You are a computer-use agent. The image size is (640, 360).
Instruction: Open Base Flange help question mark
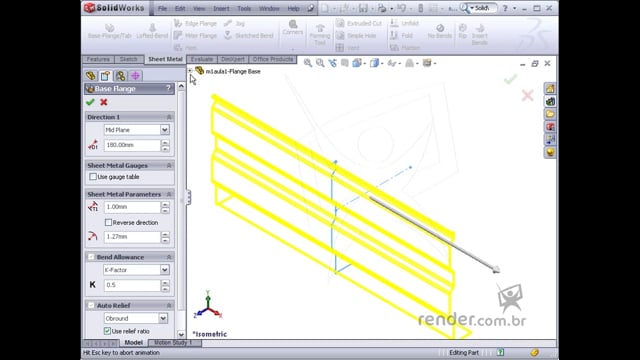pos(168,89)
